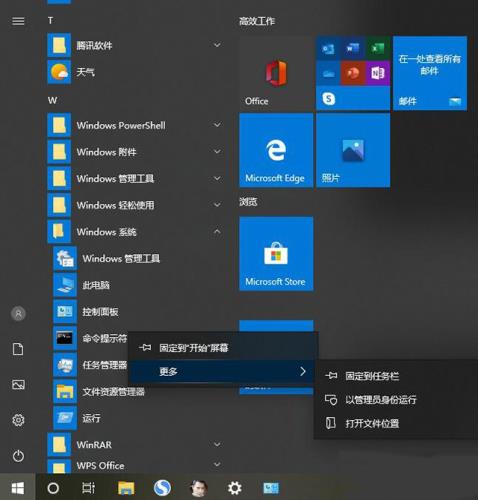Launch the Excel mini tile

coord(378,49)
